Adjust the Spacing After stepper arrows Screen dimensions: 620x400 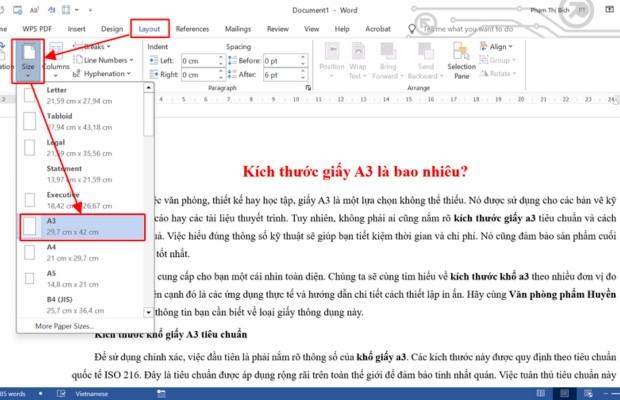tap(303, 75)
